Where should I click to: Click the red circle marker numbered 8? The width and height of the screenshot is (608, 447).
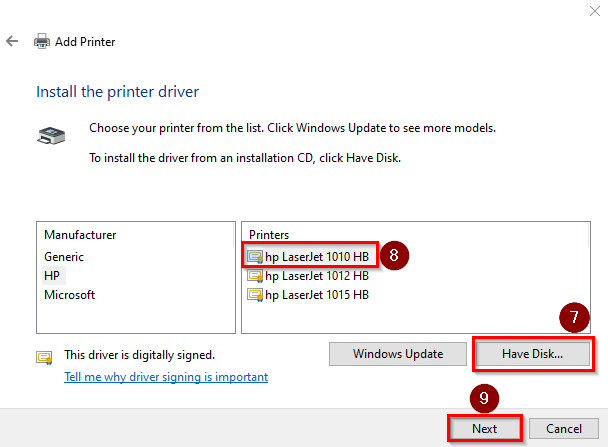pyautogui.click(x=394, y=255)
